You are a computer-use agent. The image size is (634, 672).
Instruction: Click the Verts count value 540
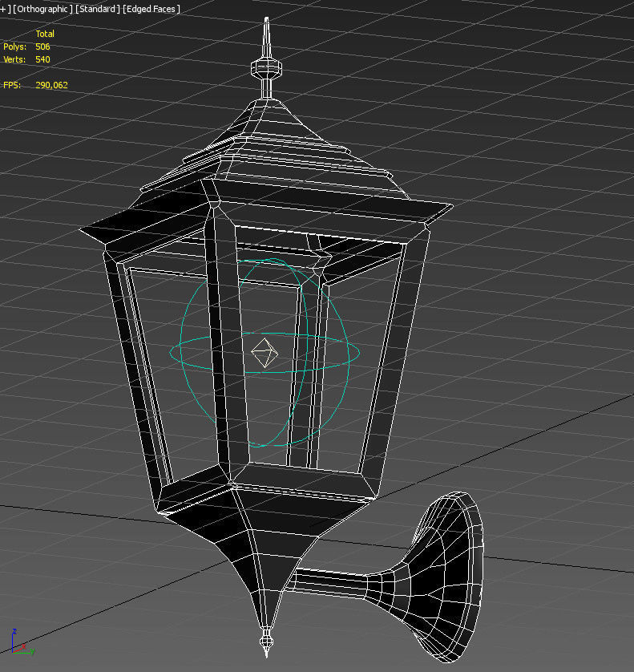coord(42,59)
